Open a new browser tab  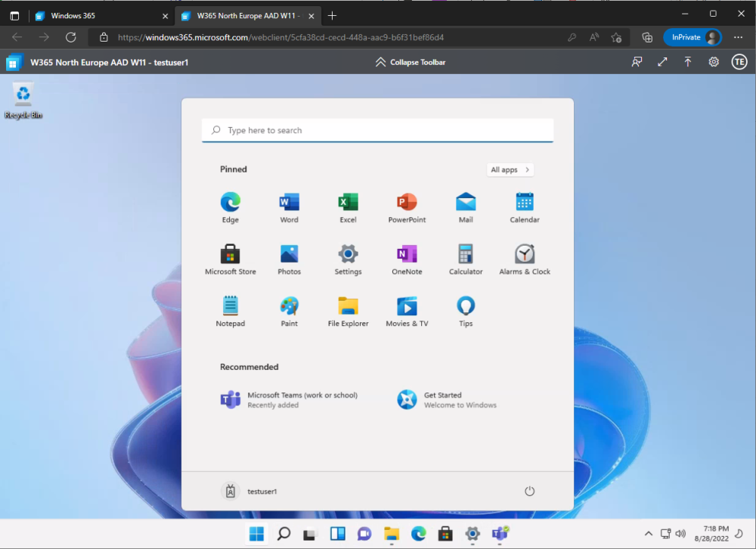click(332, 16)
